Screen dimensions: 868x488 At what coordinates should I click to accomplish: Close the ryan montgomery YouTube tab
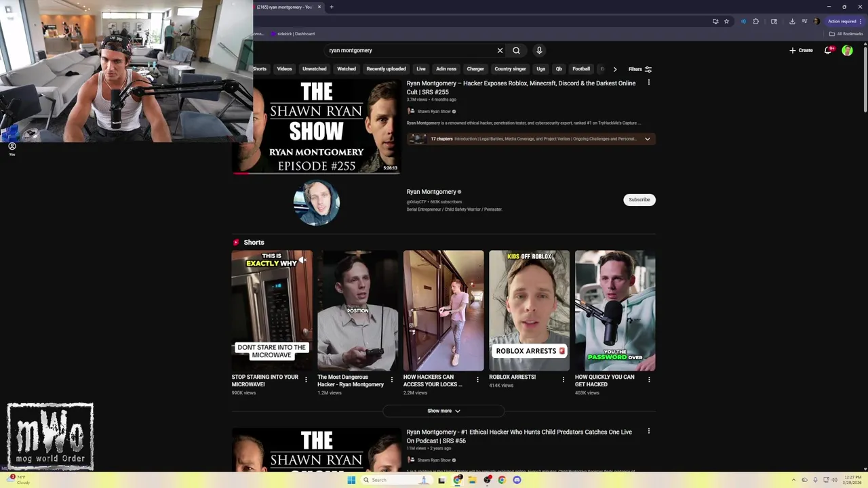coord(319,7)
